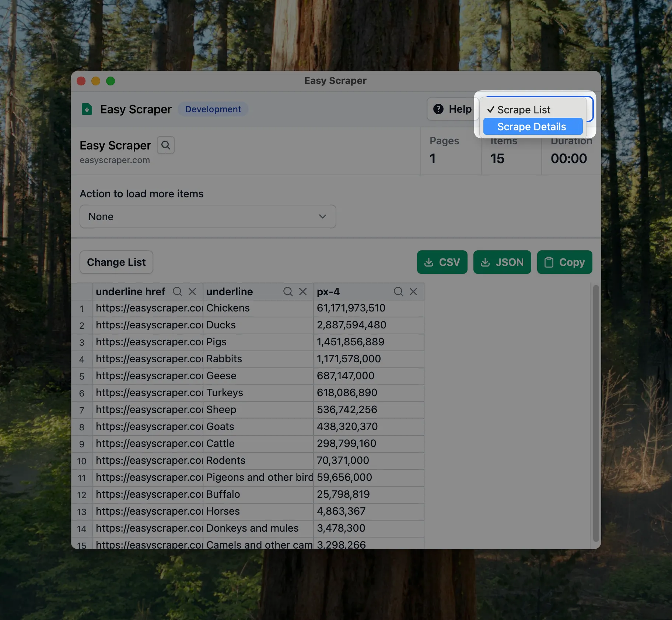Download results as CSV

[442, 262]
